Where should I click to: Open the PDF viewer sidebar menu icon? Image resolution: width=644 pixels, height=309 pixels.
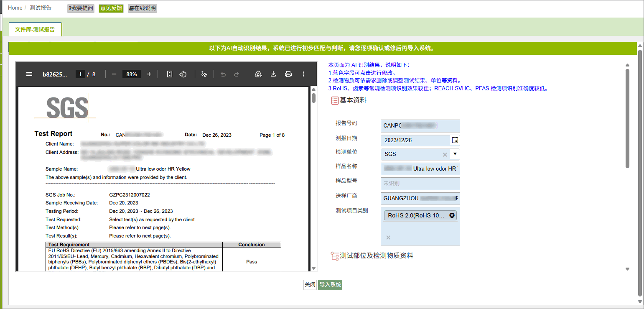[x=29, y=74]
